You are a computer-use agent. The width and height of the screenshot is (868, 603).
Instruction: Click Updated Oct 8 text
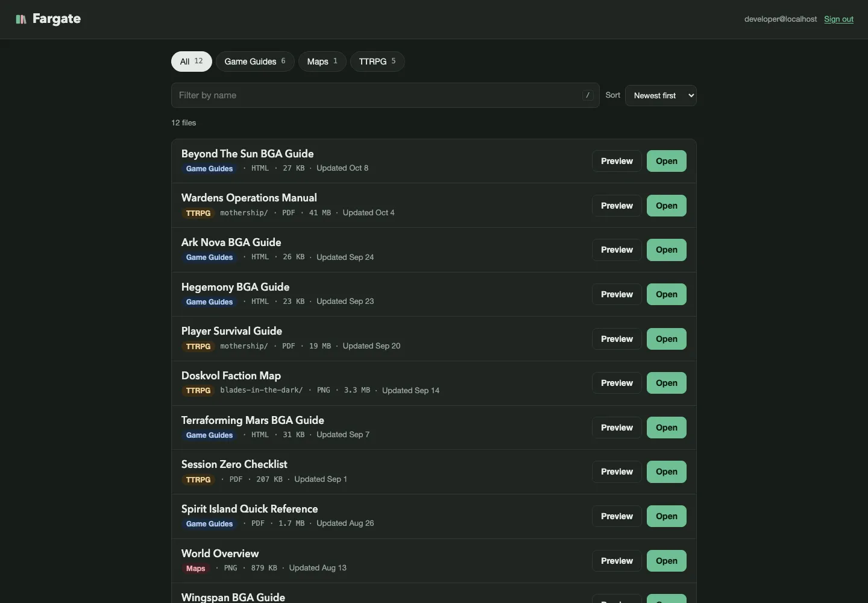tap(342, 168)
